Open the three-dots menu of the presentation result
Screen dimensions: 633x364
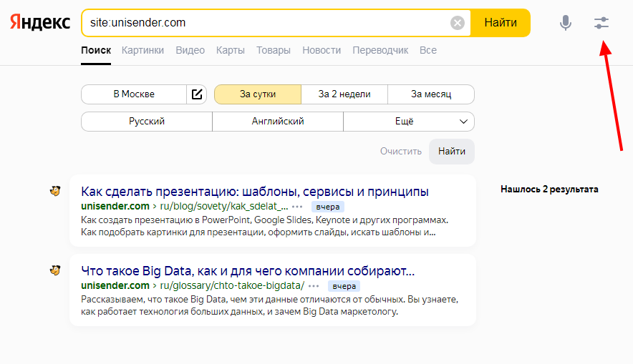[x=297, y=207]
